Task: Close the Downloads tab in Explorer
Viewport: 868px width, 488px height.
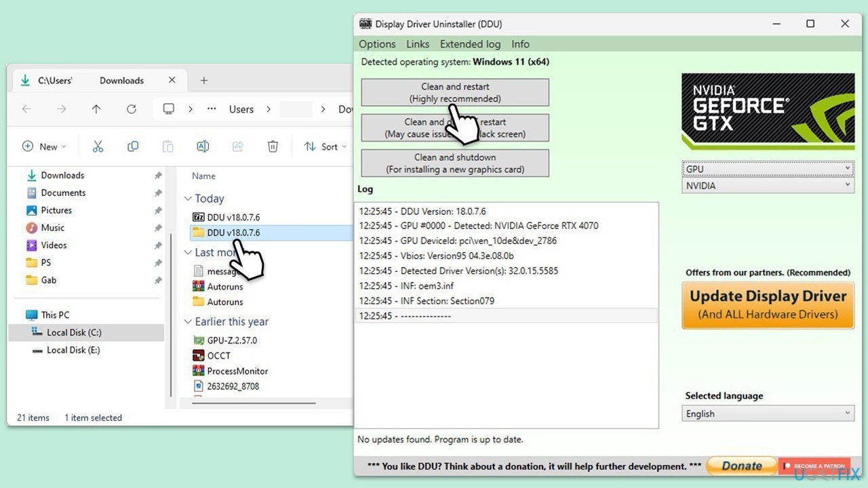Action: tap(172, 80)
